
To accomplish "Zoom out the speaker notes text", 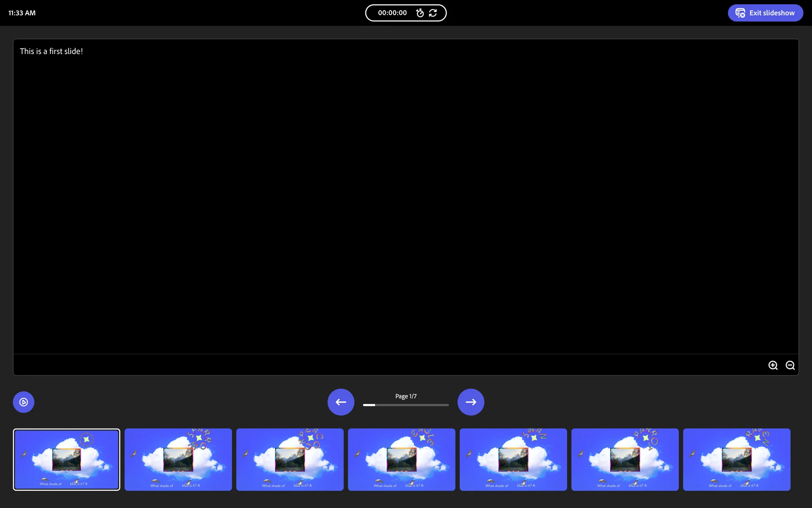I will (x=790, y=365).
